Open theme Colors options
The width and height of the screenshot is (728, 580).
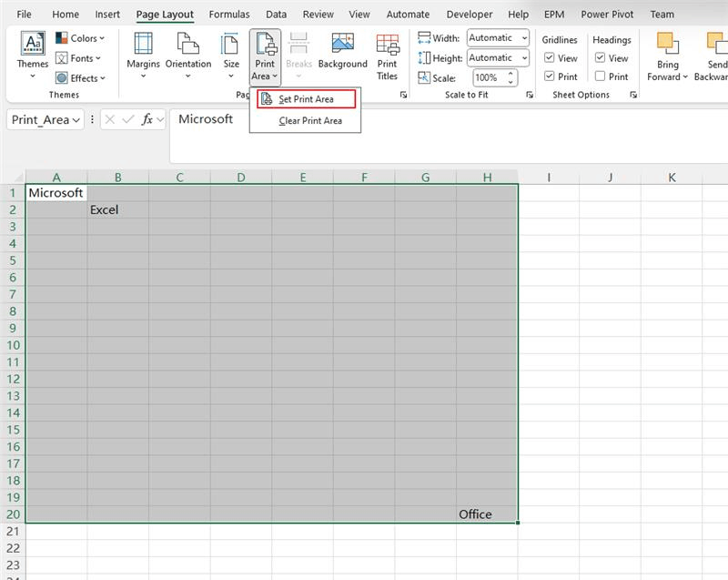[x=80, y=38]
